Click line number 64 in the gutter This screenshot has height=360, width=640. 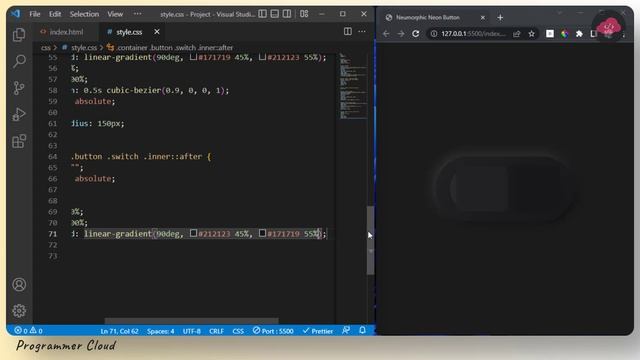click(53, 156)
